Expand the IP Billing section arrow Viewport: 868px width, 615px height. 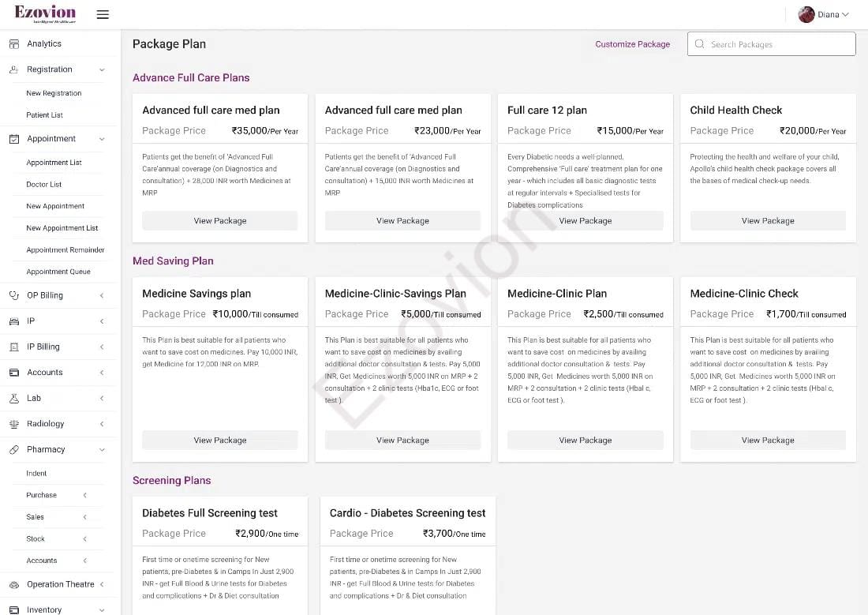(102, 347)
